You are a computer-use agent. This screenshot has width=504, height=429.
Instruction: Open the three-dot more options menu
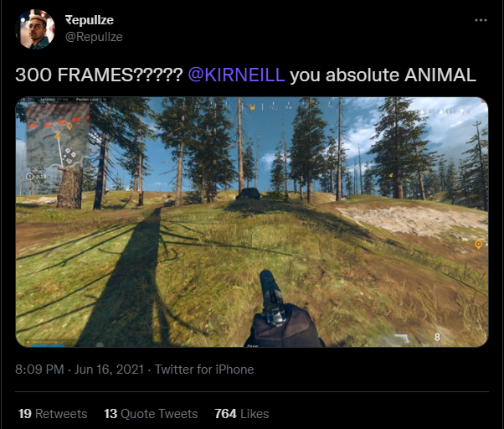click(481, 20)
